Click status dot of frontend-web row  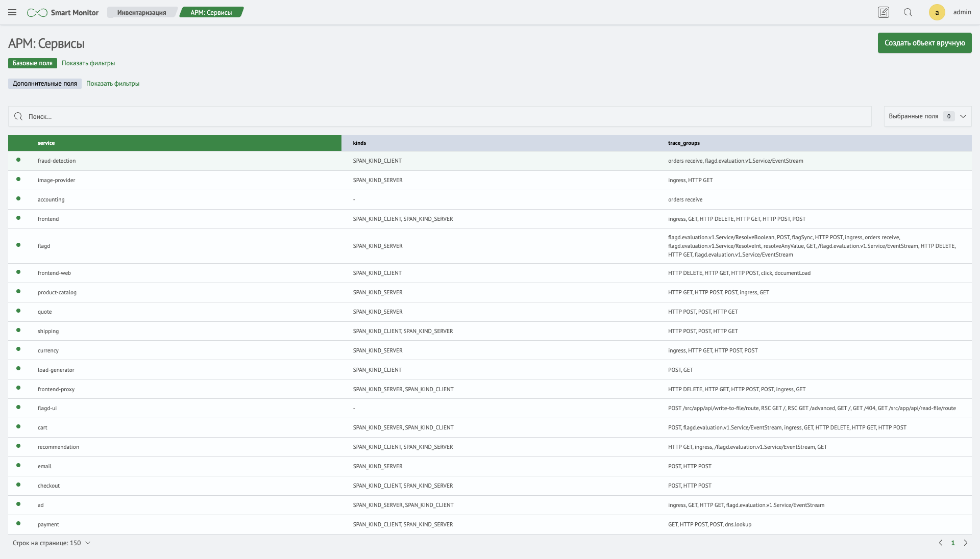[18, 272]
